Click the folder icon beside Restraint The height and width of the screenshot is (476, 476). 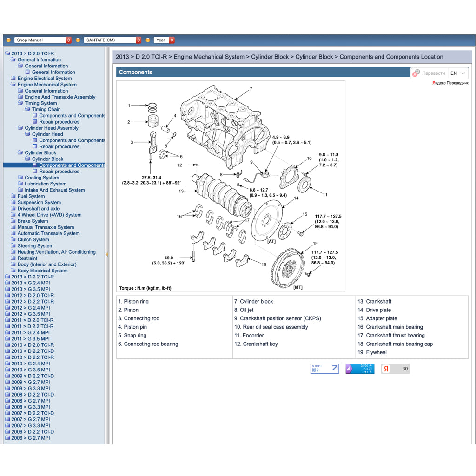(13, 258)
